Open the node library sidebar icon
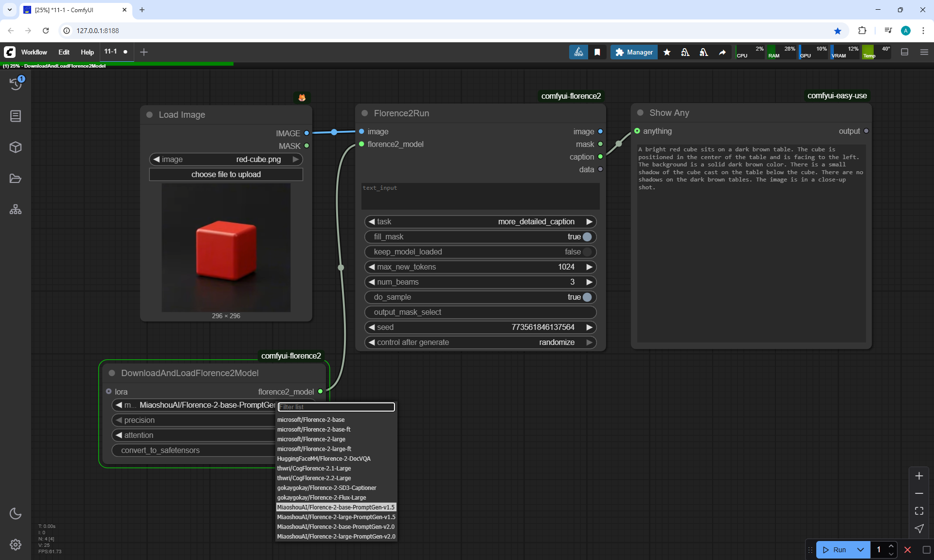Viewport: 934px width, 560px height. pos(16,116)
